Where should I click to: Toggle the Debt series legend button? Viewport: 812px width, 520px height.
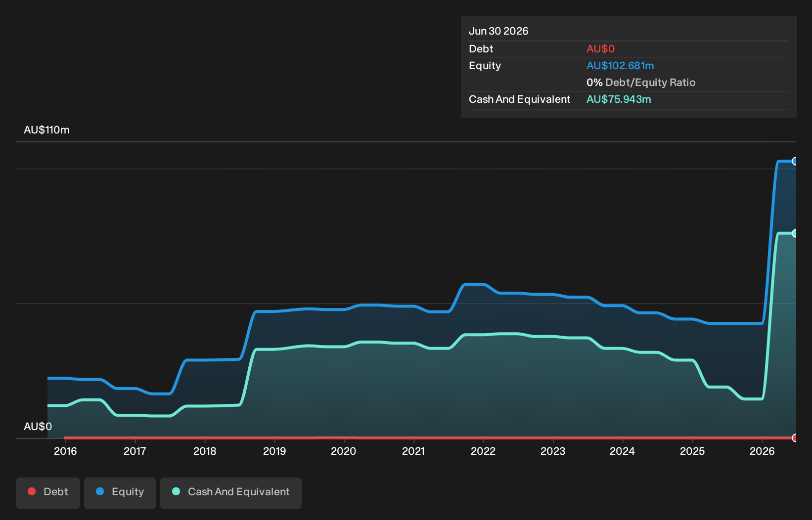click(x=48, y=493)
